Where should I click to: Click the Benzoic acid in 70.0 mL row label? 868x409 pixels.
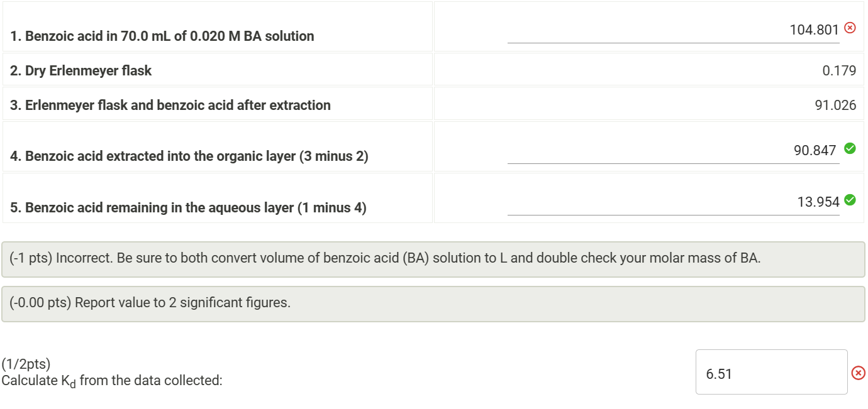(162, 36)
